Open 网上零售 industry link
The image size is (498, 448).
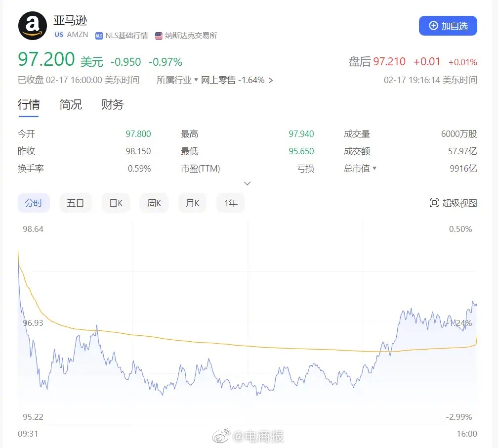[218, 80]
